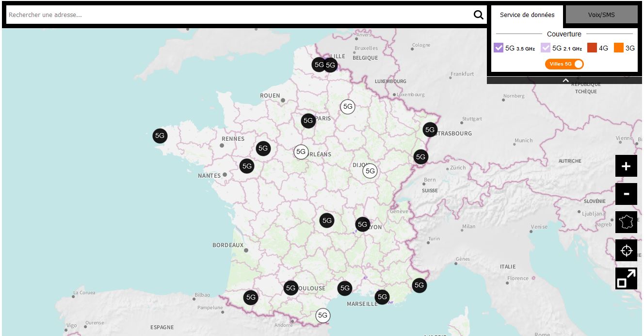Select the white 5G marker near Dijon
The image size is (644, 336).
[370, 171]
